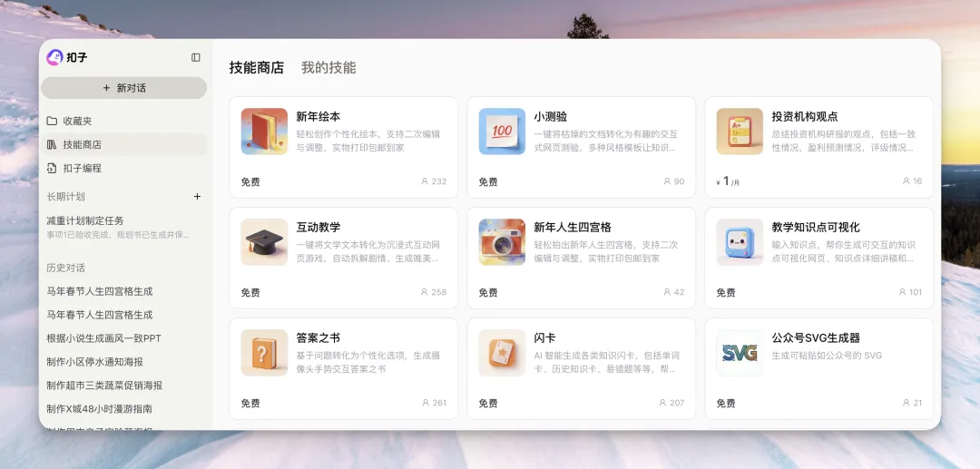Open the 闪卡 skill title
Viewport: 980px width, 469px height.
pos(544,337)
